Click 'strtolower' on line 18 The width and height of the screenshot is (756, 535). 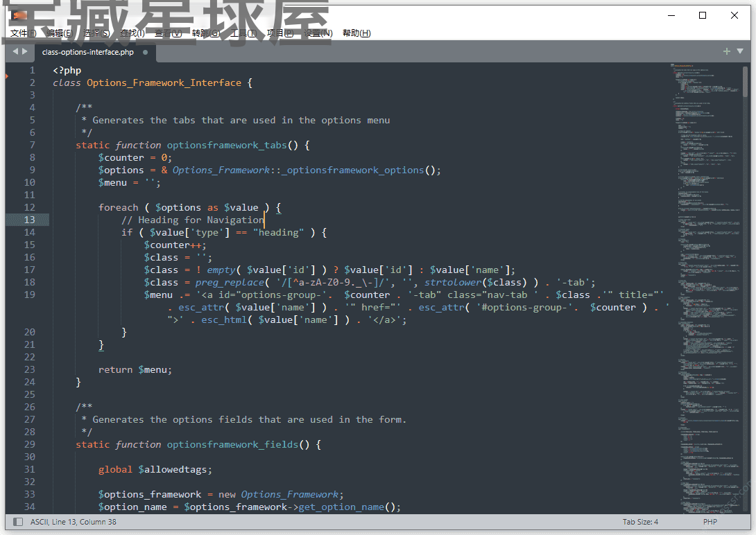(x=453, y=283)
